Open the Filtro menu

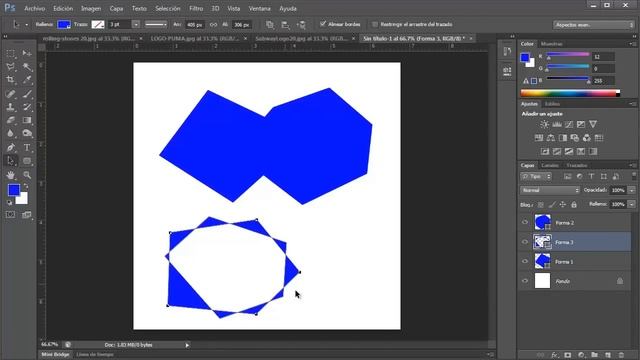pyautogui.click(x=196, y=8)
